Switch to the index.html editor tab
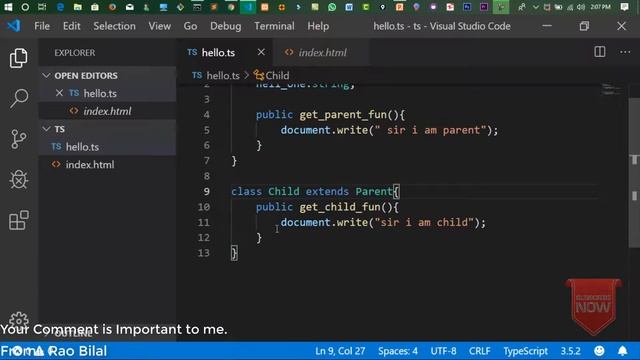The width and height of the screenshot is (640, 360). [x=322, y=52]
